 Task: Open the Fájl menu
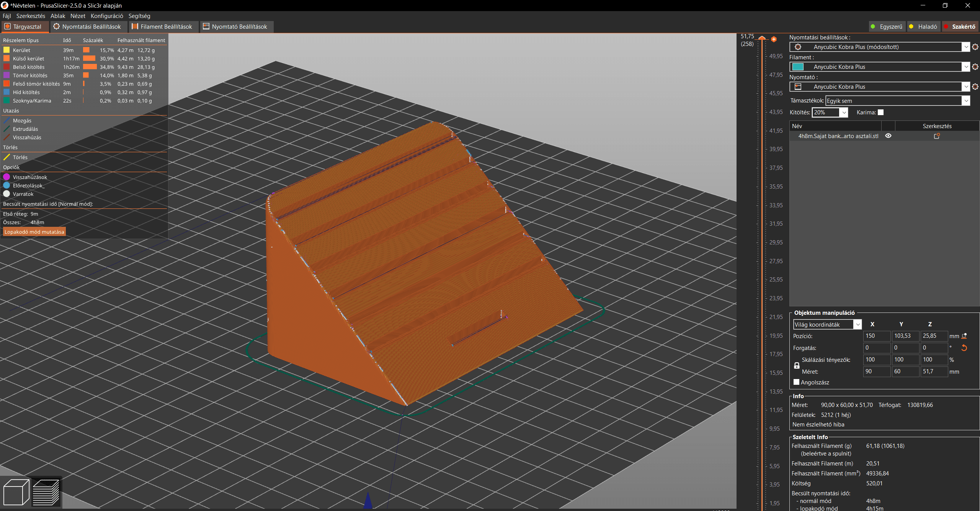pos(7,16)
